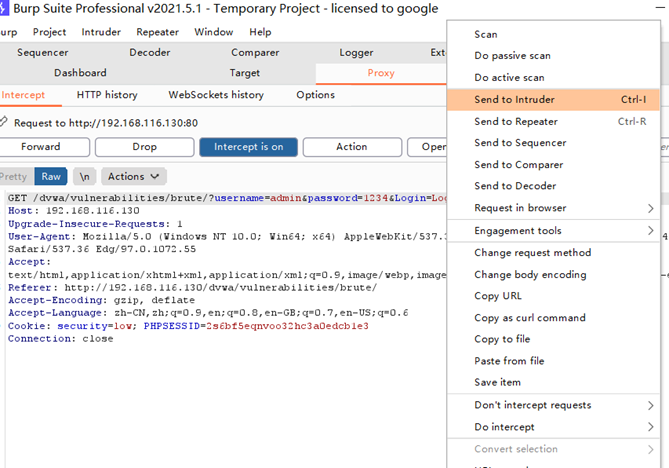
Task: Choose Send to Repeater in context menu
Action: (553, 122)
